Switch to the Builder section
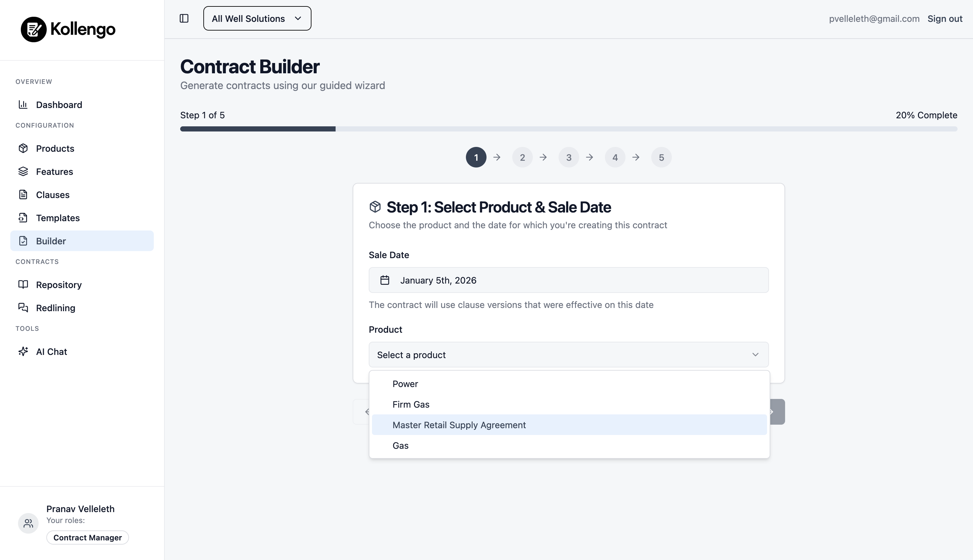This screenshot has width=973, height=560. click(x=52, y=241)
